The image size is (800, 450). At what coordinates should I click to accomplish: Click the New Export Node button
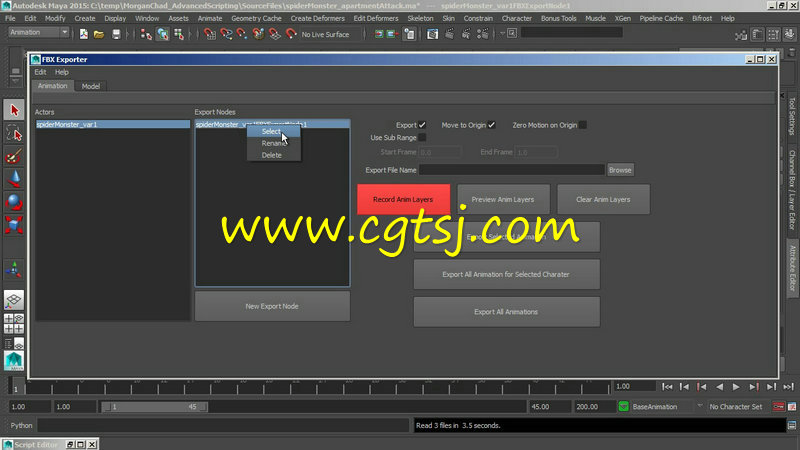272,306
